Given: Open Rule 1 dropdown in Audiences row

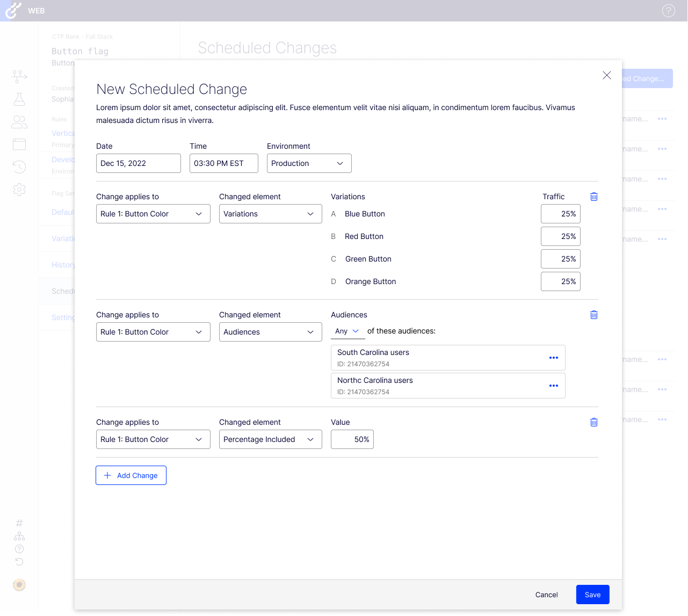Looking at the screenshot, I should (153, 332).
